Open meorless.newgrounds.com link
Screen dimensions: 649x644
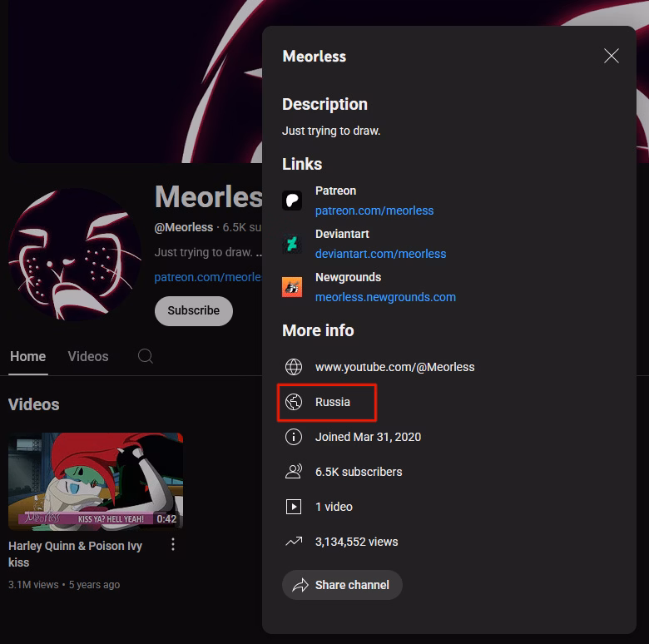[x=385, y=297]
